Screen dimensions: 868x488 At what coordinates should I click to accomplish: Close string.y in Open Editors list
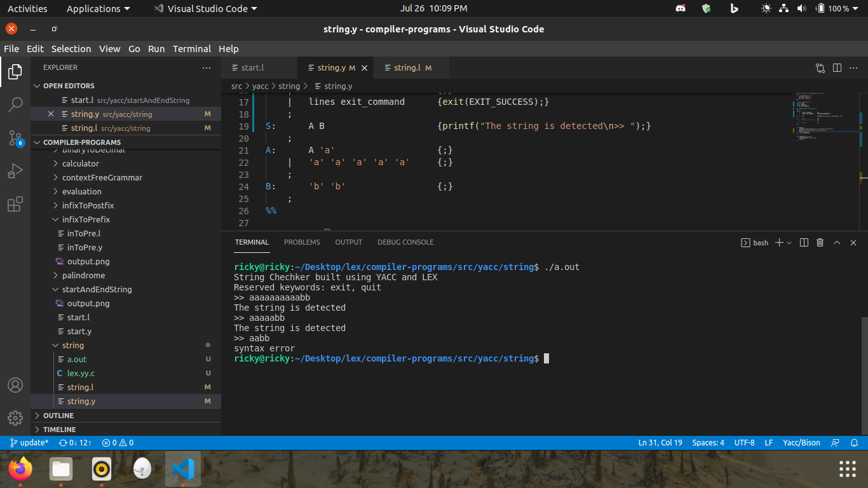tap(51, 114)
